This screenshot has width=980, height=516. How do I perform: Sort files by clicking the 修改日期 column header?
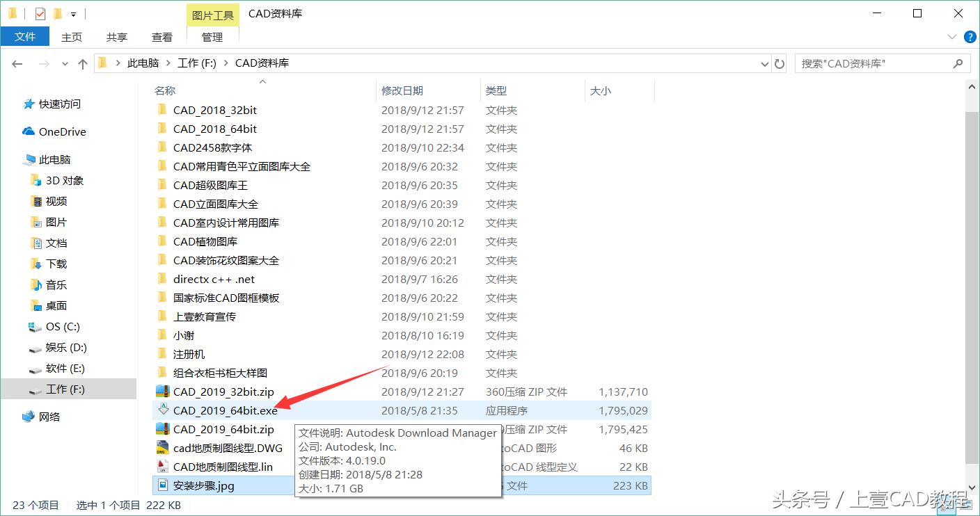(404, 90)
